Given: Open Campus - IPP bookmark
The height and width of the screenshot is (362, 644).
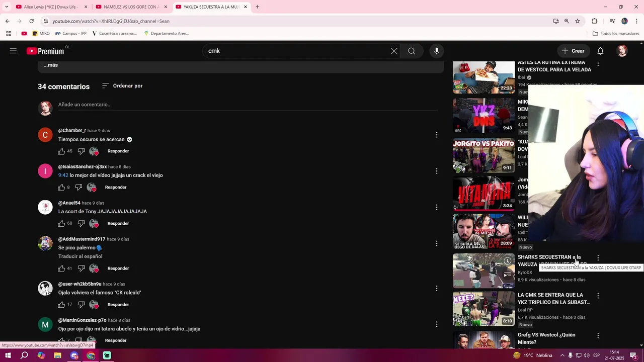Looking at the screenshot, I should tap(71, 34).
